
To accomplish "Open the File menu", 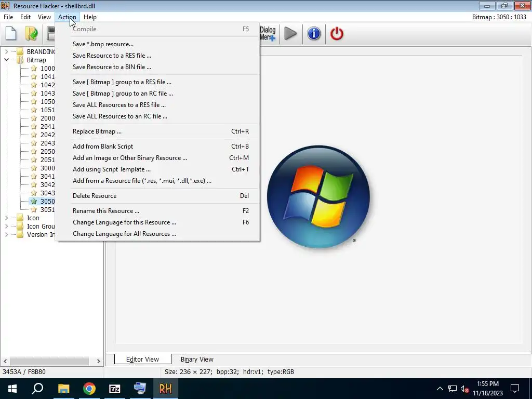I will click(x=8, y=17).
